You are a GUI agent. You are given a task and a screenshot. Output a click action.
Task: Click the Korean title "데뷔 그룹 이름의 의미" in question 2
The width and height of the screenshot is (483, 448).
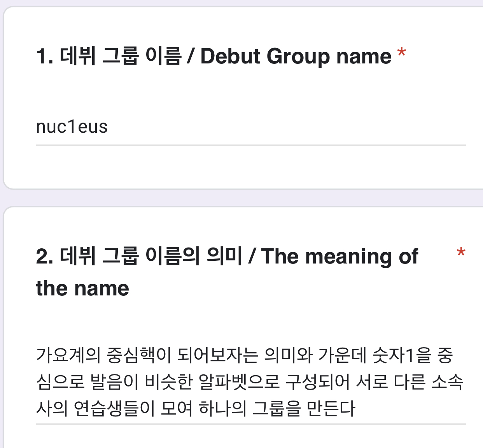(x=151, y=256)
